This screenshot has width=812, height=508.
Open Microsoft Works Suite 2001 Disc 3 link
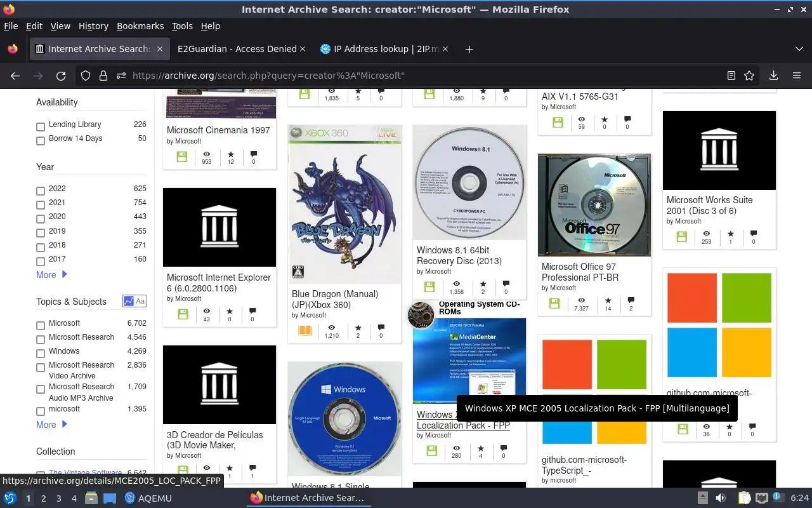pos(709,205)
